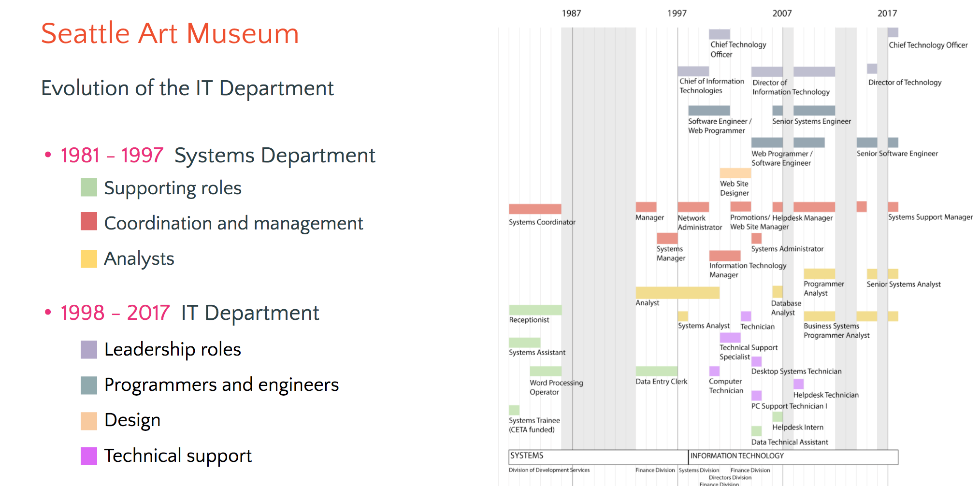980x486 pixels.
Task: Click the 'Director of Information Technology' label
Action: [x=791, y=87]
